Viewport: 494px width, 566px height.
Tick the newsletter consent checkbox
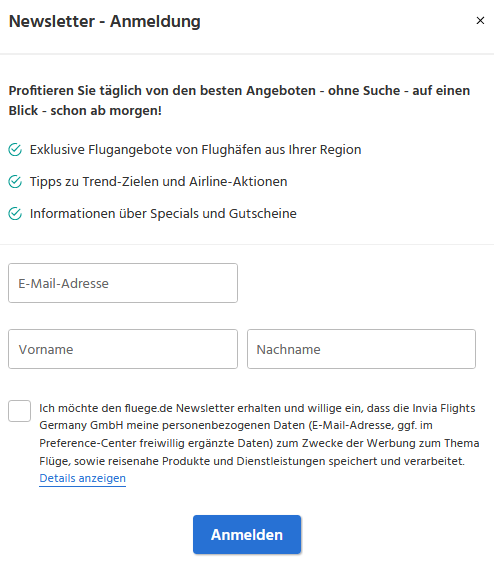[19, 411]
